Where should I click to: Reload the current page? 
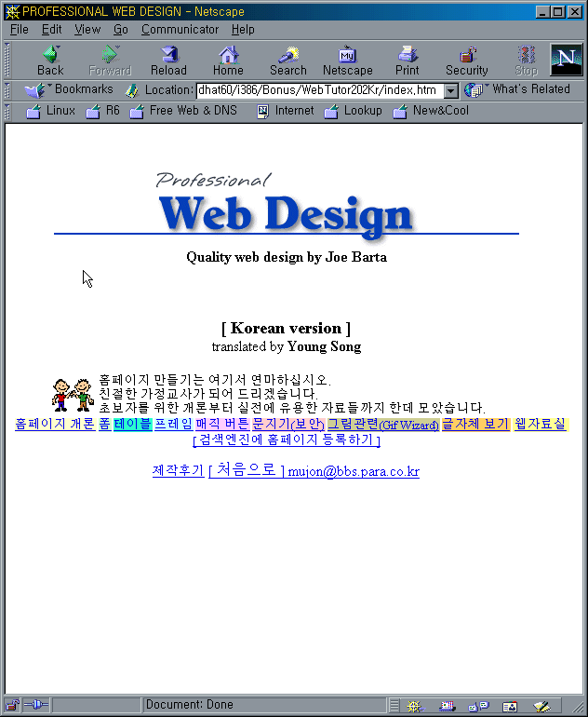pyautogui.click(x=168, y=61)
